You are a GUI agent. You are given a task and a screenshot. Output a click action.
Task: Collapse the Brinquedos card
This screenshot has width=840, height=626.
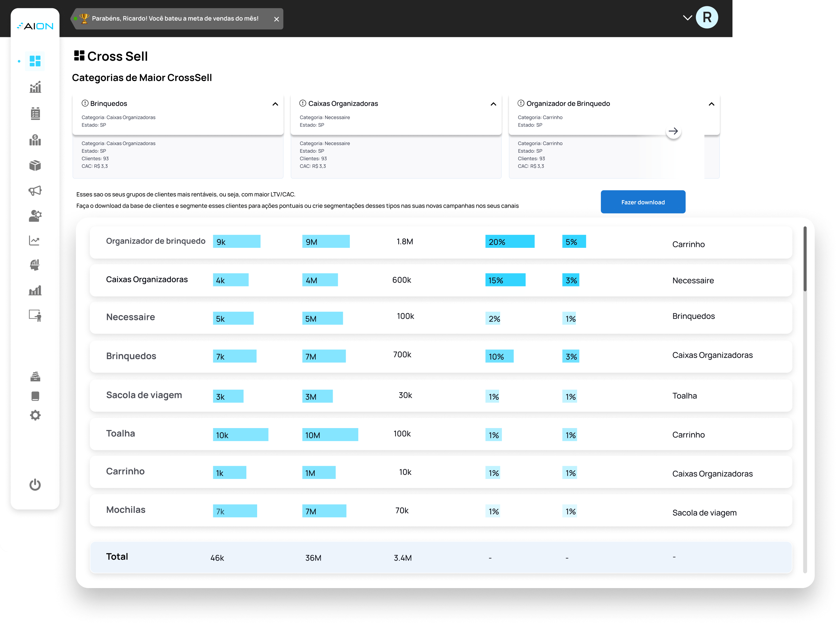[275, 103]
